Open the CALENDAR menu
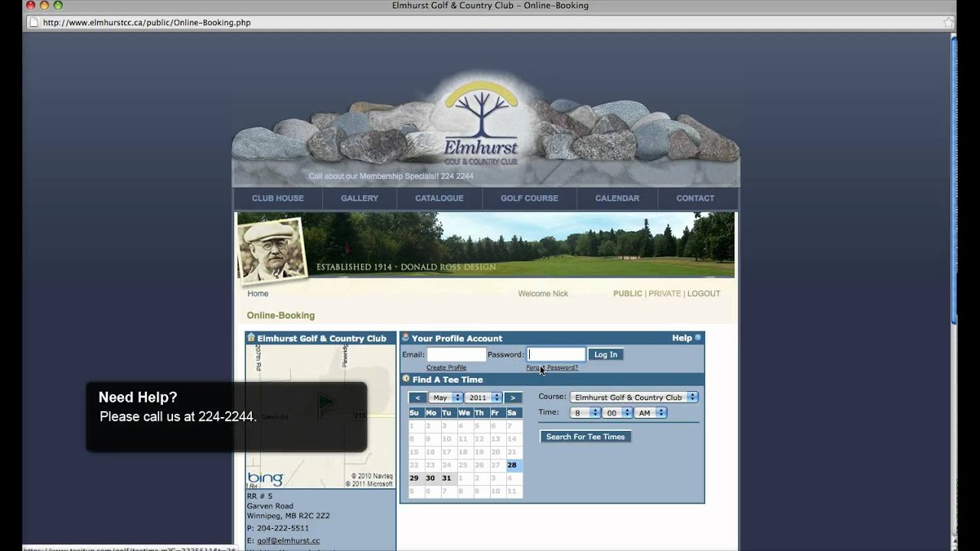Viewport: 980px width, 551px height. pyautogui.click(x=617, y=198)
